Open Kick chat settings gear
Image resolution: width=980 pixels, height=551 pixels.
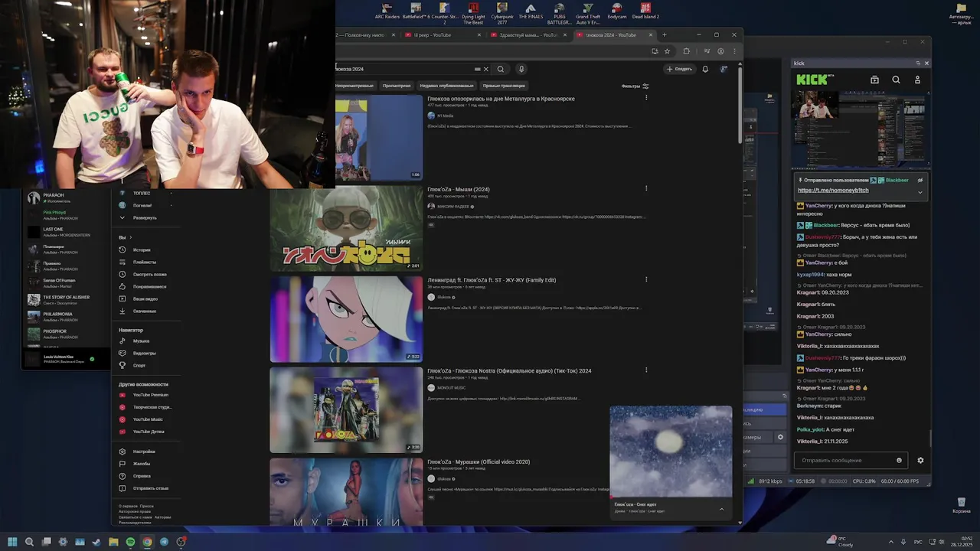click(x=920, y=460)
